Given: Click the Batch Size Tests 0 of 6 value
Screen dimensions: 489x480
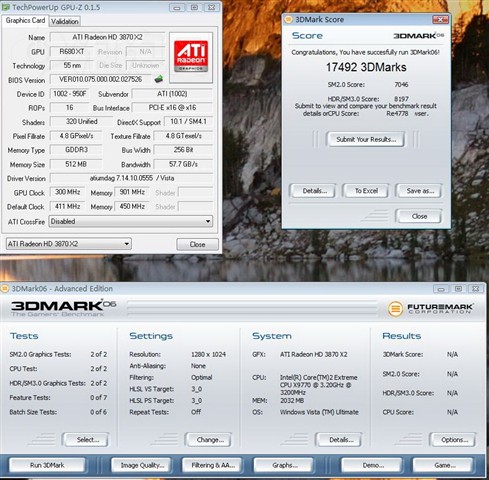Looking at the screenshot, I should tap(98, 412).
